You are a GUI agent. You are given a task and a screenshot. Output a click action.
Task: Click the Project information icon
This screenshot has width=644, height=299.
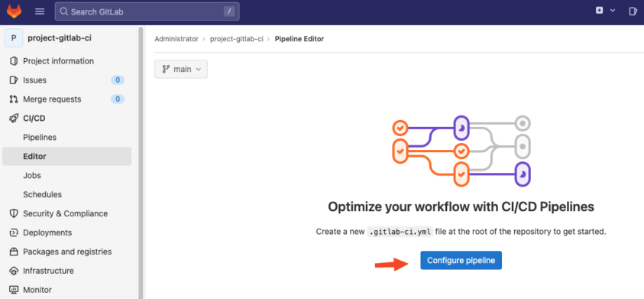tap(14, 61)
